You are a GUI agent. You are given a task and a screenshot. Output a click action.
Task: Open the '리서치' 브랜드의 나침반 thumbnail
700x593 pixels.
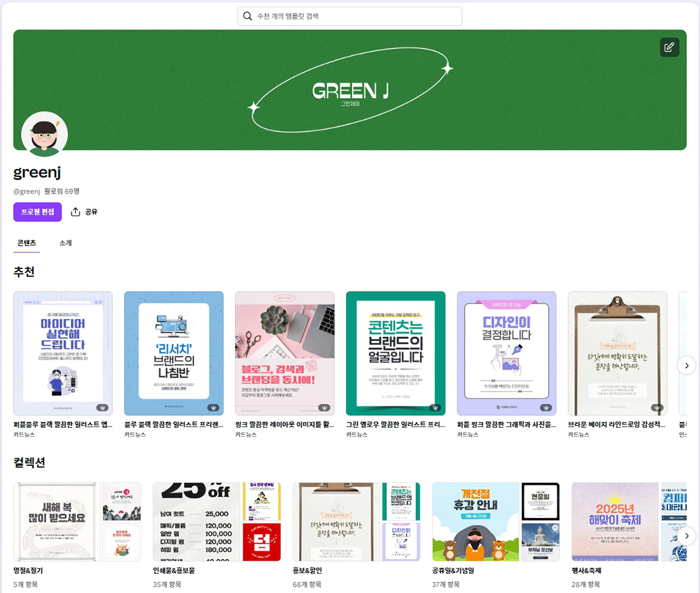click(174, 353)
